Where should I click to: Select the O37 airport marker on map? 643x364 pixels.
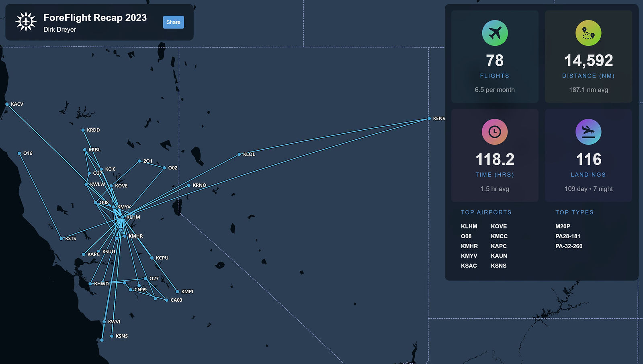pos(89,174)
